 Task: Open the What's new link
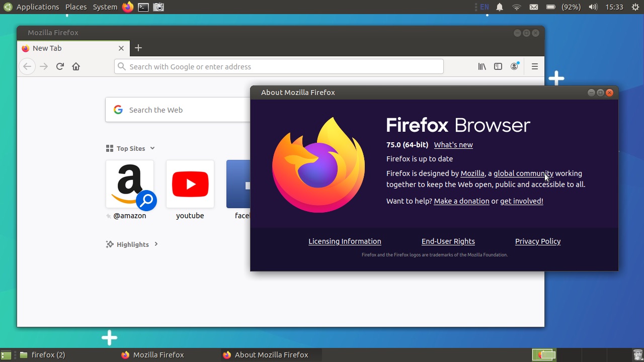point(453,145)
